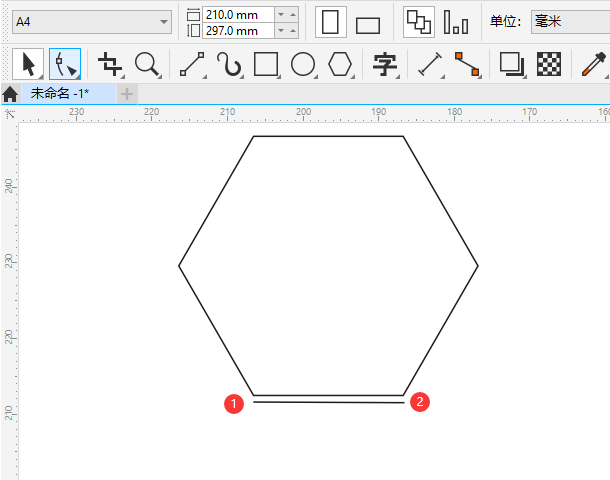
Task: Choose the Crop tool
Action: tap(110, 65)
